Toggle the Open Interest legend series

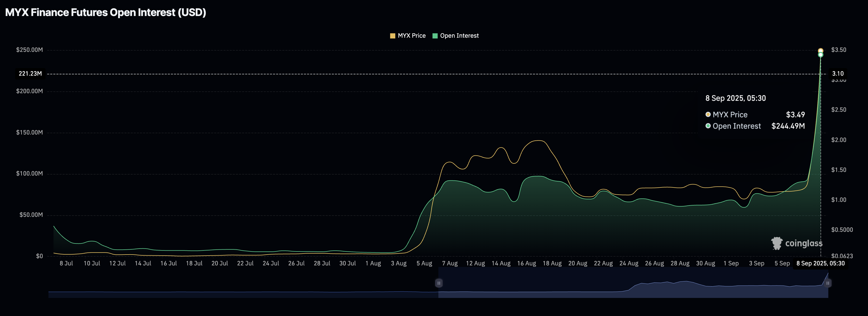459,36
